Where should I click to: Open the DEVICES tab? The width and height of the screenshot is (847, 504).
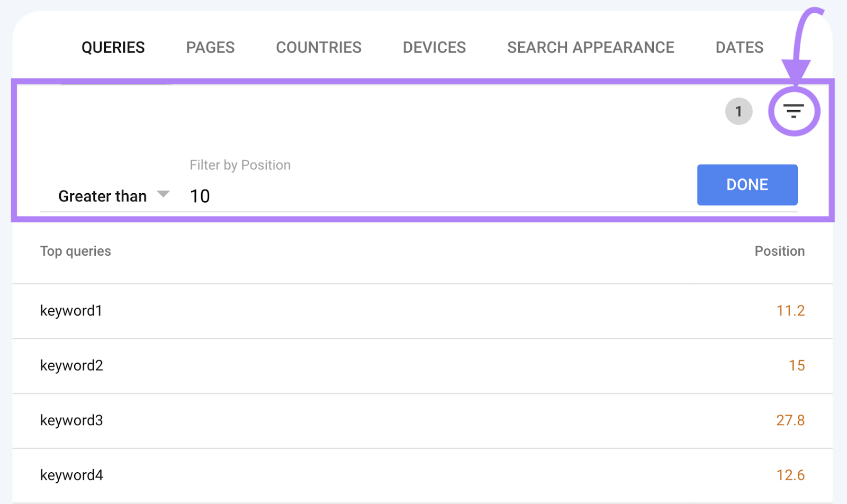pyautogui.click(x=434, y=48)
